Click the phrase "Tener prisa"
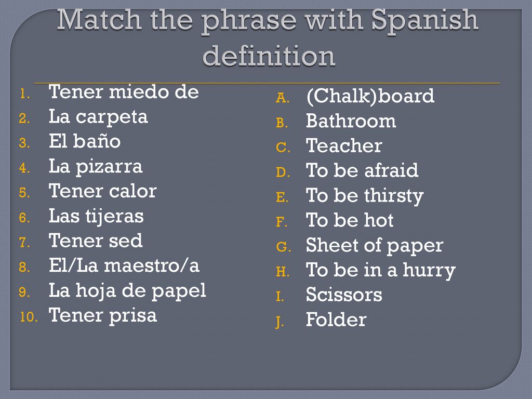The height and width of the screenshot is (399, 532). click(x=103, y=316)
